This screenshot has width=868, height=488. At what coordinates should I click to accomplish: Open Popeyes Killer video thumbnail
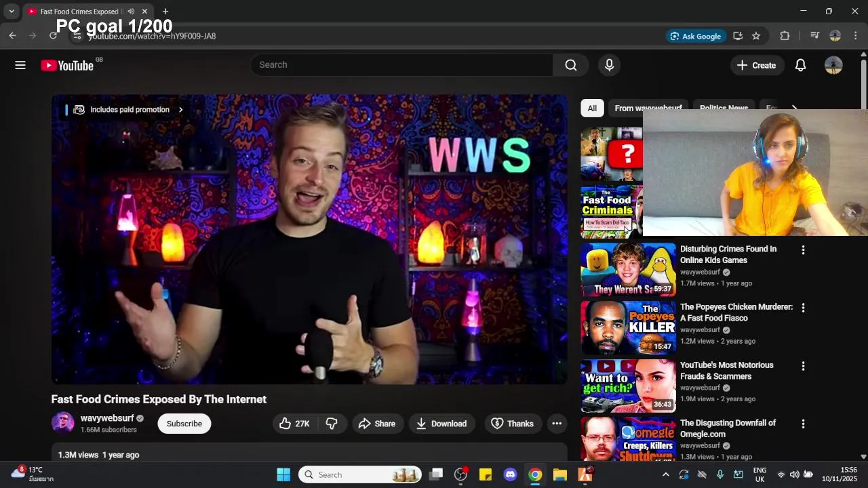click(628, 327)
